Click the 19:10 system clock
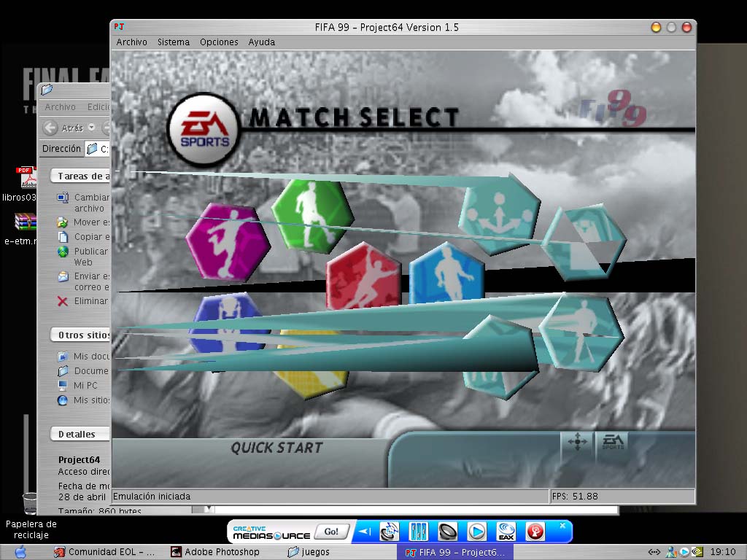 click(x=723, y=552)
